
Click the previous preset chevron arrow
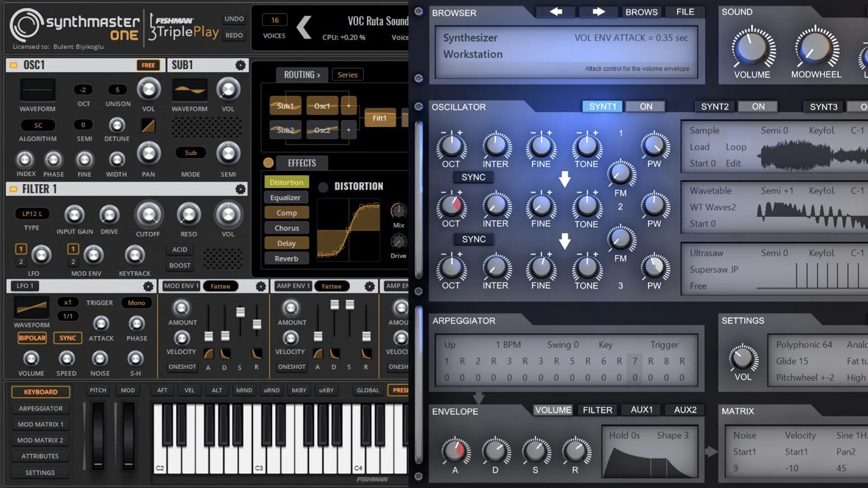point(304,27)
